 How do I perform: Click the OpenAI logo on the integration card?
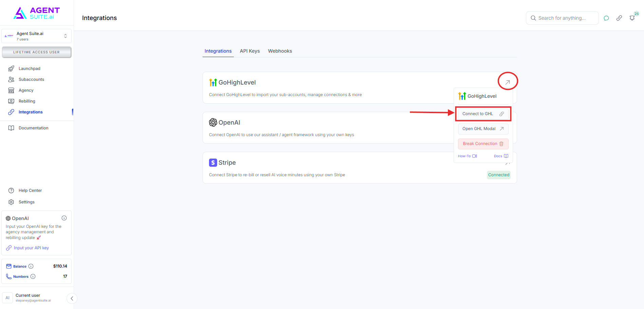(x=213, y=122)
